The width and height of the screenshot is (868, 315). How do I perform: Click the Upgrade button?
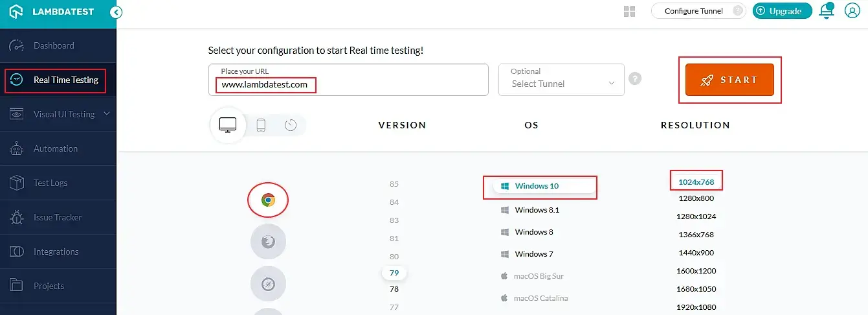click(x=782, y=11)
